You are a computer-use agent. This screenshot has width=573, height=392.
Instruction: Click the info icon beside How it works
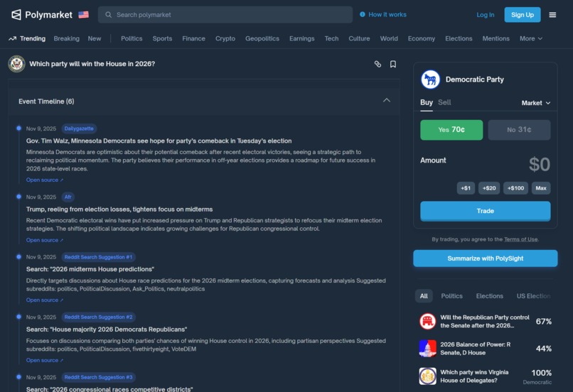pyautogui.click(x=362, y=14)
